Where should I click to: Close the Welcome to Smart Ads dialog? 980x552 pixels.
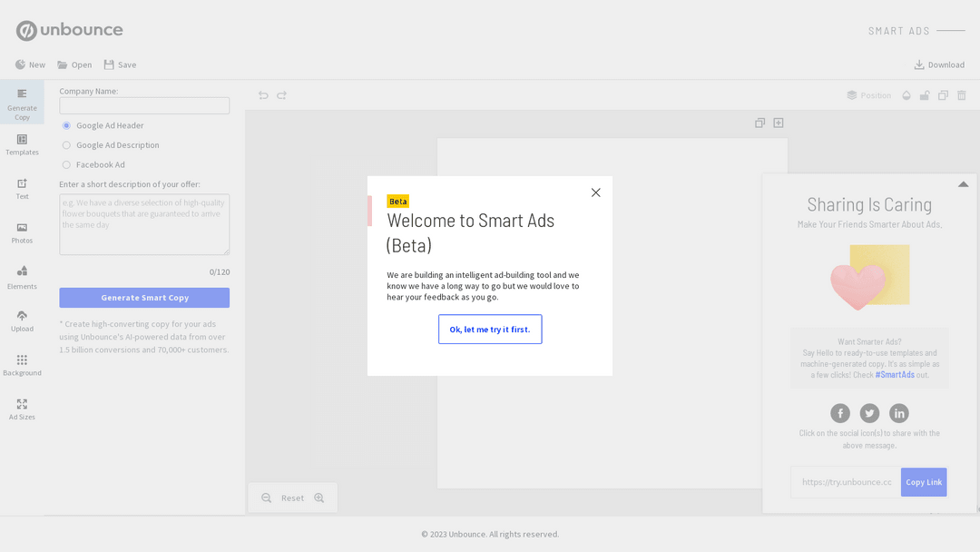click(x=595, y=192)
